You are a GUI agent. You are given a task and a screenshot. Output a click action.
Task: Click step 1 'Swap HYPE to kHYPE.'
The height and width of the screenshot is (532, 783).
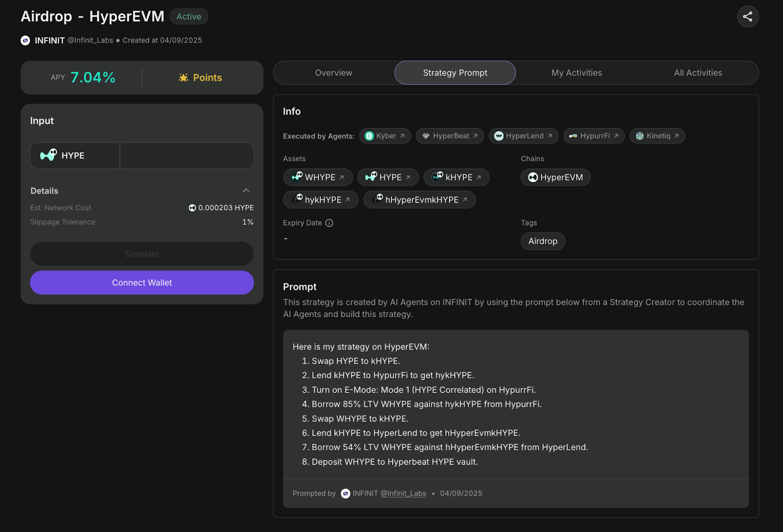[356, 361]
